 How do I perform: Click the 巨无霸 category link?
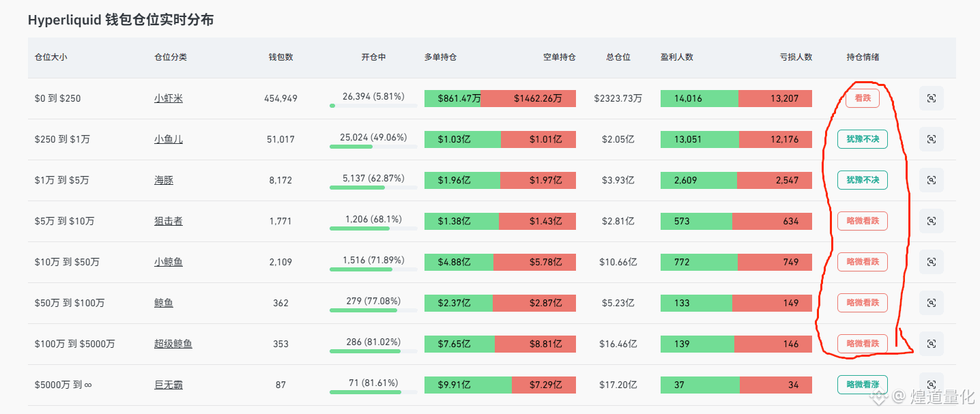click(169, 385)
